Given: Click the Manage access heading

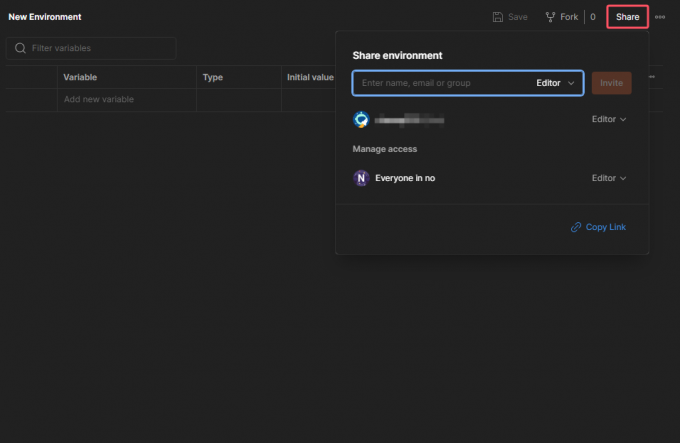Looking at the screenshot, I should click(385, 149).
